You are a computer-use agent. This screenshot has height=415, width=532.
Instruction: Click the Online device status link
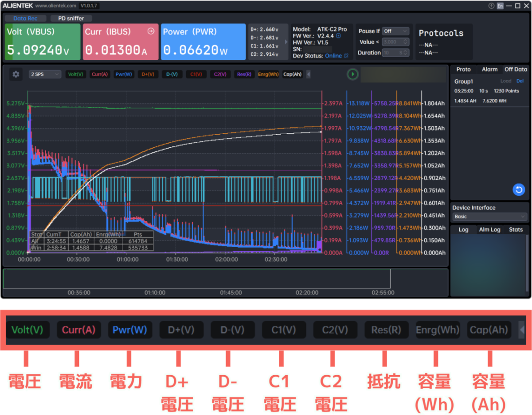pyautogui.click(x=333, y=56)
